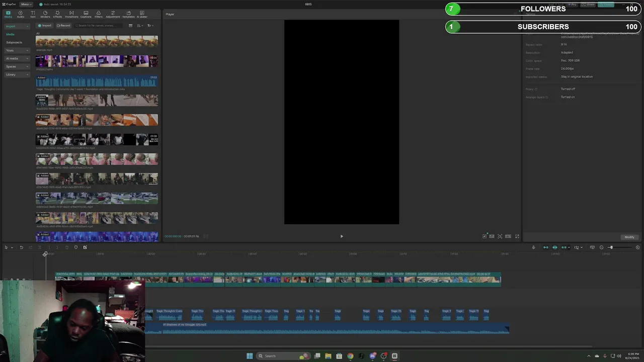This screenshot has height=362, width=644.
Task: Delete the selected clip with trash icon
Action: (67, 247)
